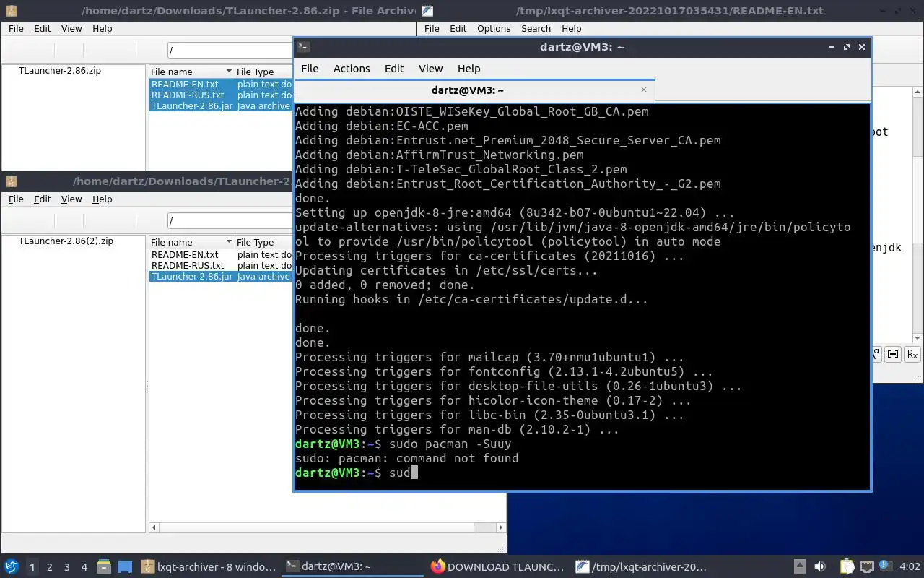Click the path field in lower archiver
The image size is (924, 578).
tap(230, 221)
